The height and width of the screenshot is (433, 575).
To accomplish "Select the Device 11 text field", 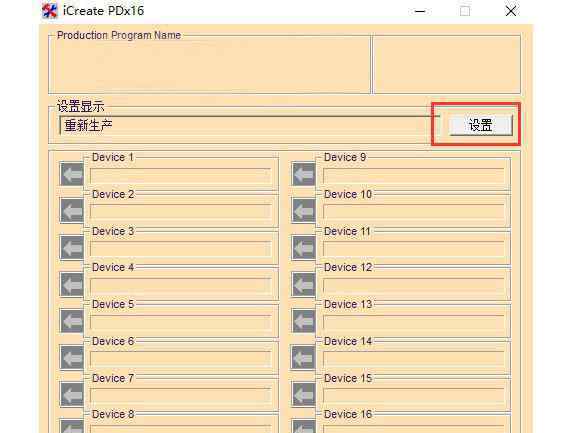I will pyautogui.click(x=414, y=249).
